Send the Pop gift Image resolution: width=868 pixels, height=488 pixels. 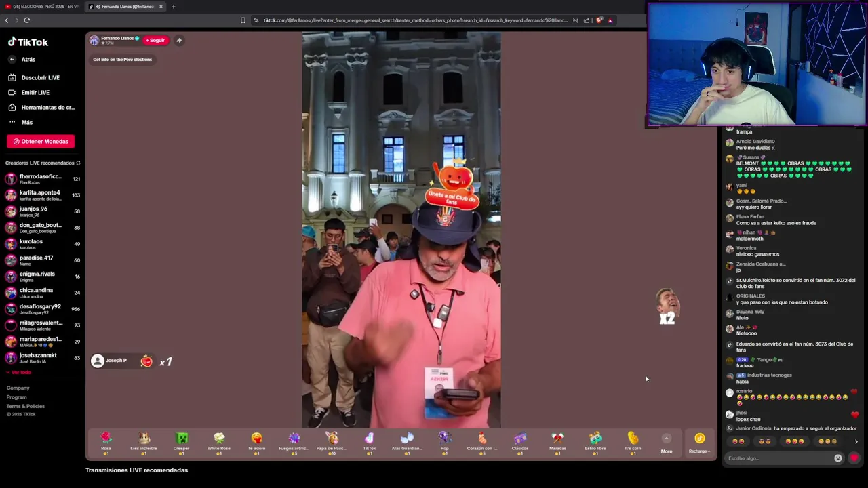click(444, 443)
